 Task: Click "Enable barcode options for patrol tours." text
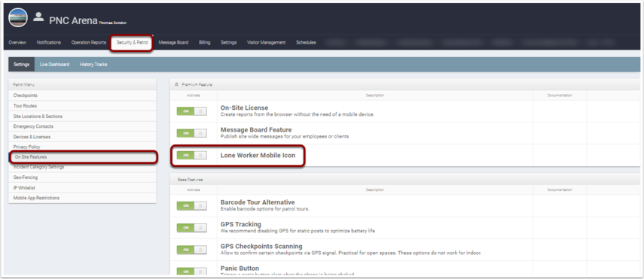click(265, 209)
